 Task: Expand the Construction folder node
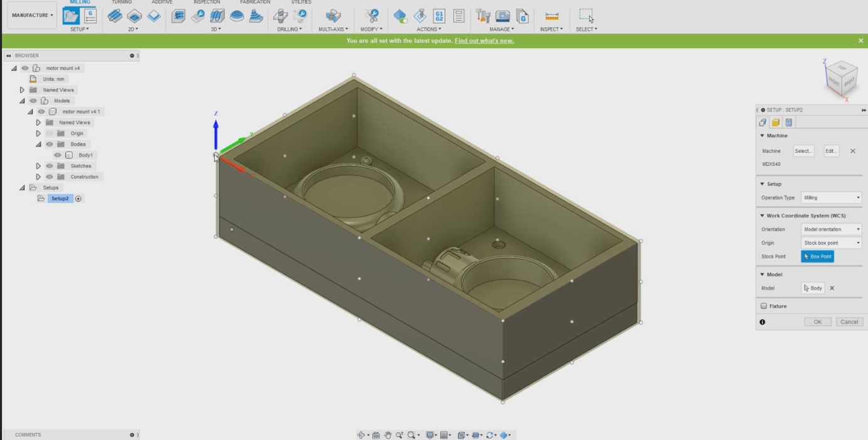click(x=38, y=177)
